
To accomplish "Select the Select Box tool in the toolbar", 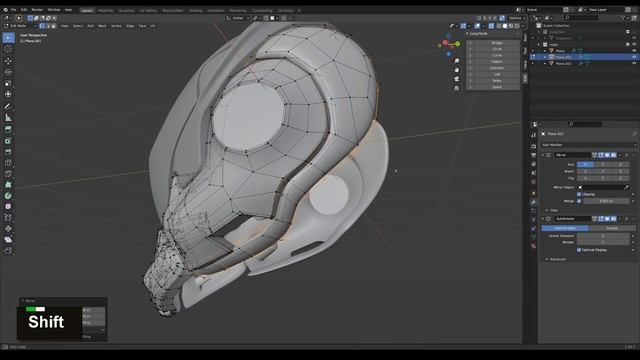I will click(8, 38).
